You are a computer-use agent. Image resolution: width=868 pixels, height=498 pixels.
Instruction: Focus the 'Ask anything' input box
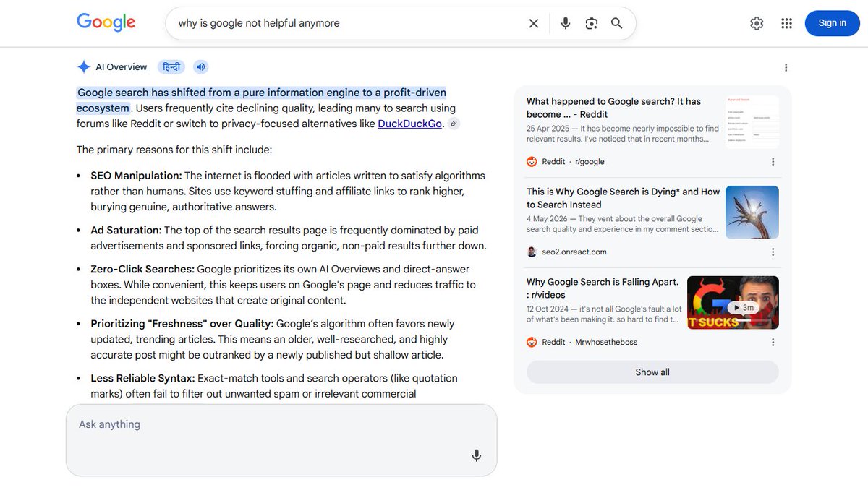[x=281, y=439]
